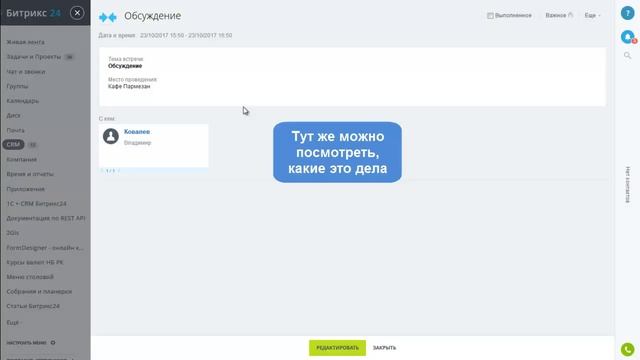Click Кафе Пармезан location text
640x360 pixels.
pos(129,86)
